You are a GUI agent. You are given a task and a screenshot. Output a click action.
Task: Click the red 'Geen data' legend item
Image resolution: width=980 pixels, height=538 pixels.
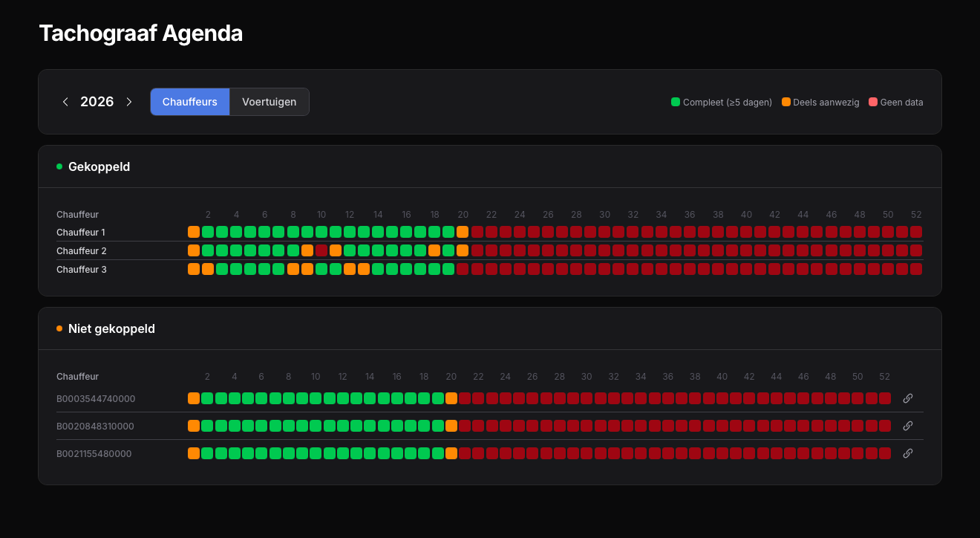(x=896, y=103)
